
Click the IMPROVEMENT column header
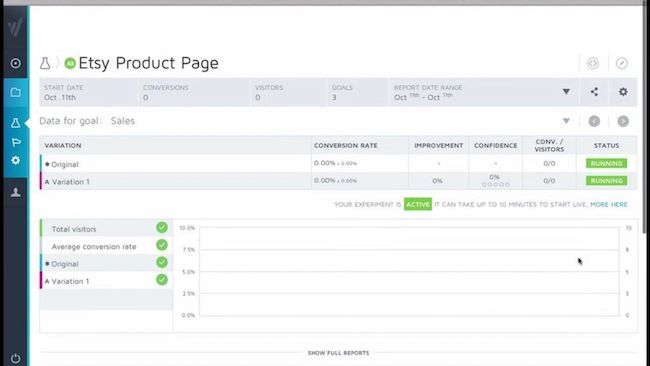(439, 145)
